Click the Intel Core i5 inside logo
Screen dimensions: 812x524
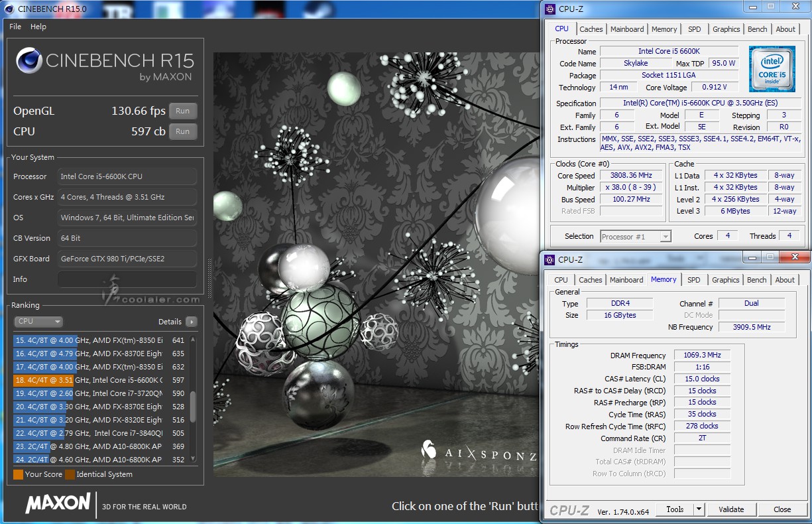tap(772, 69)
